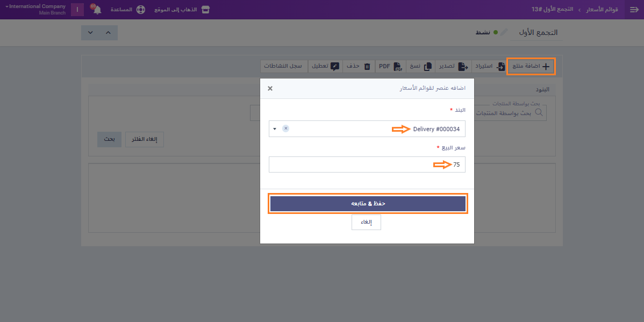644x322 pixels.
Task: Click the PDF toolbar button
Action: 390,66
